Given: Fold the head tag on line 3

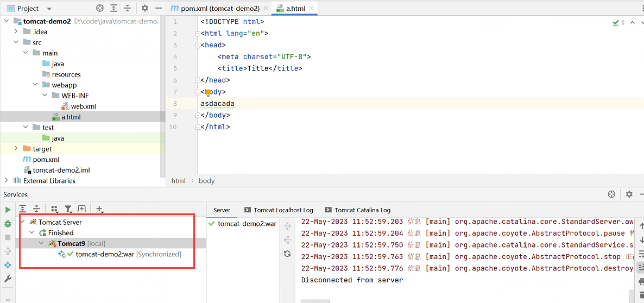Looking at the screenshot, I should (x=198, y=45).
